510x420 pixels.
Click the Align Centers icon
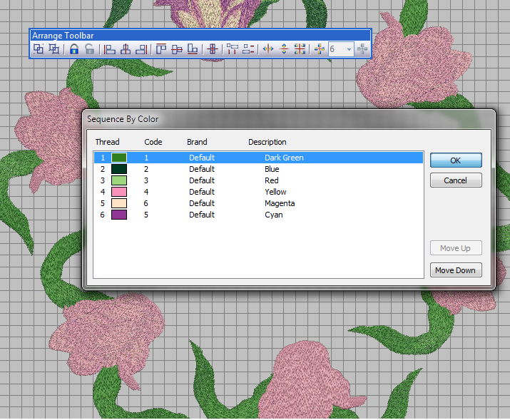(213, 49)
